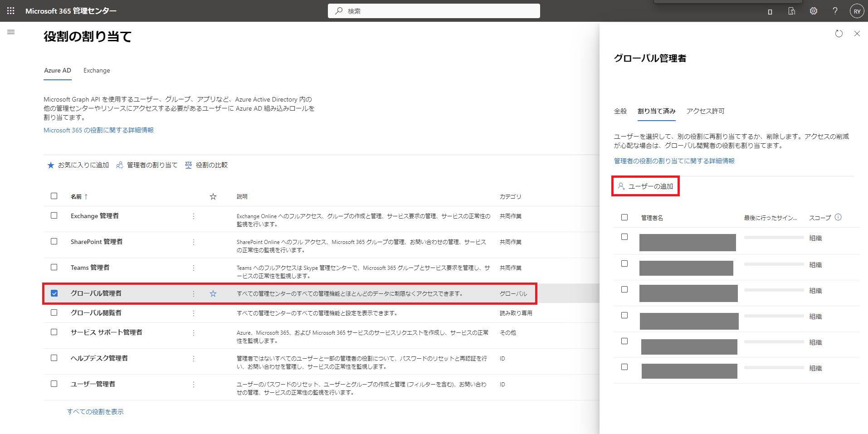
Task: Open the SharePoint 管理者 role name
Action: [97, 242]
